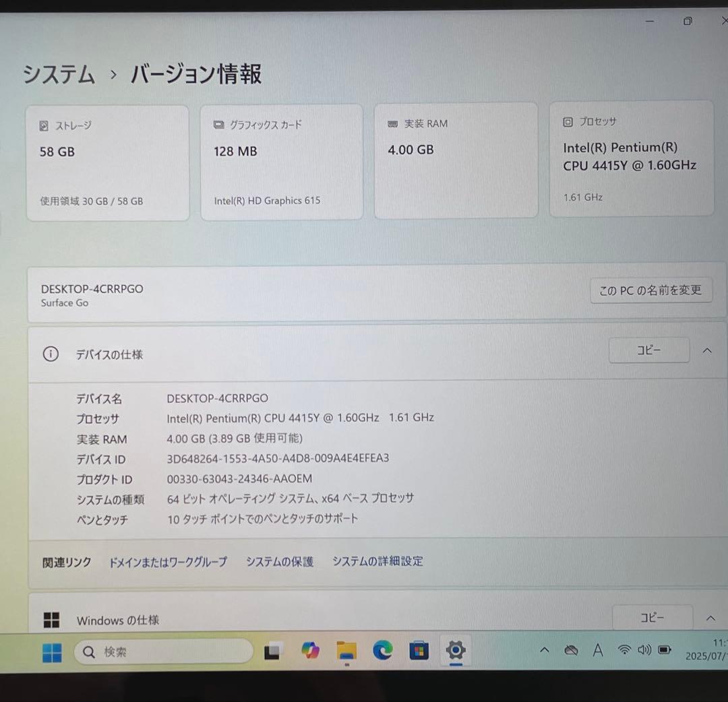Viewport: 728px width, 702px height.
Task: Click the 64 ビット オペレーティング システム value
Action: 290,499
